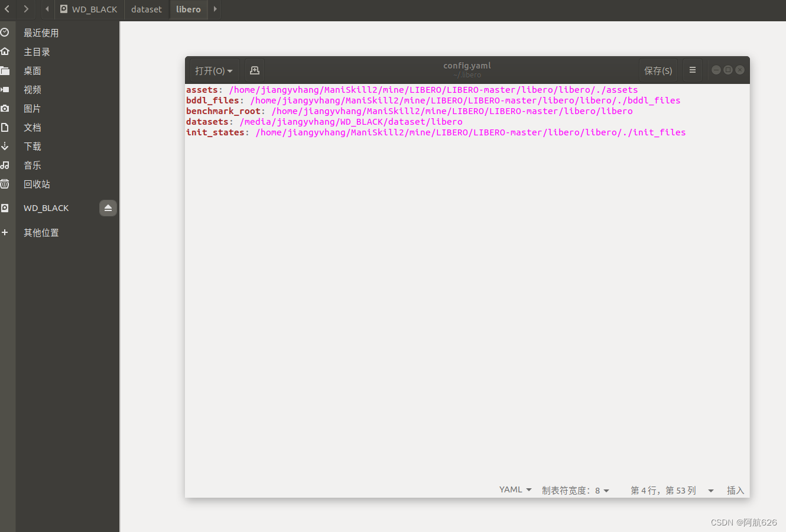This screenshot has height=532, width=786.
Task: Maximize the gedit window
Action: 728,70
